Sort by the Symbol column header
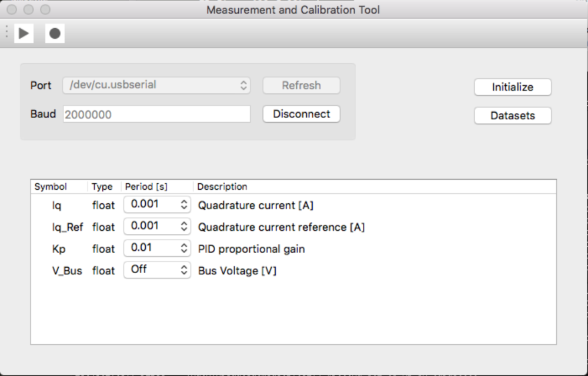Image resolution: width=588 pixels, height=376 pixels. pos(51,187)
